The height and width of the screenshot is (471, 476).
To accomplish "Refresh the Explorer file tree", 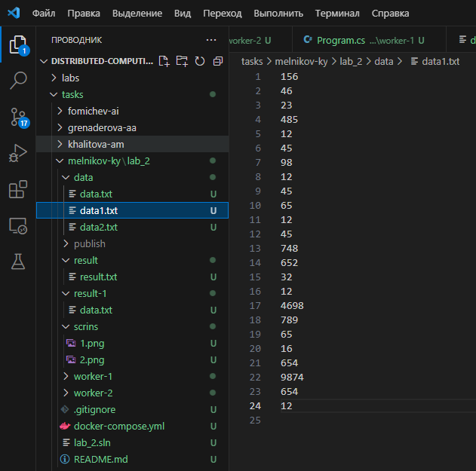I will click(x=200, y=61).
